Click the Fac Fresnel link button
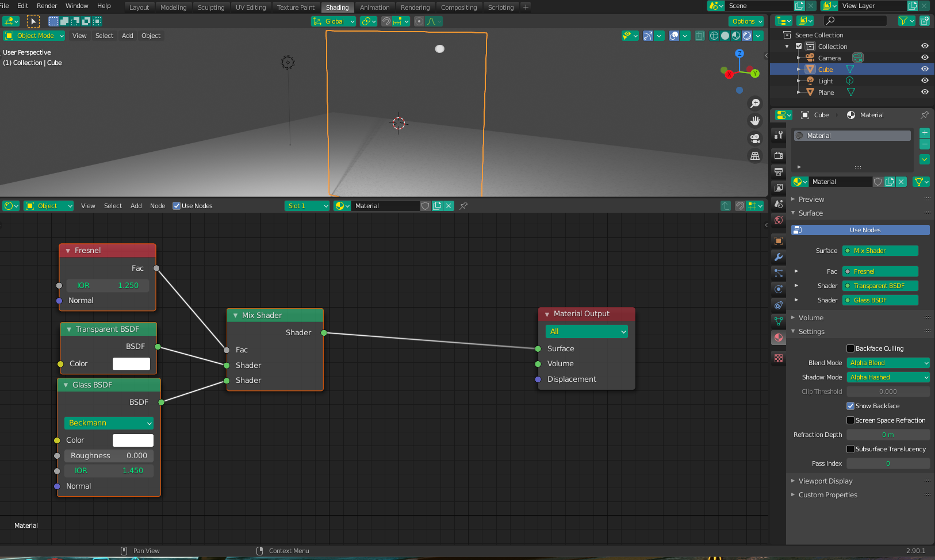This screenshot has width=935, height=560. (880, 271)
